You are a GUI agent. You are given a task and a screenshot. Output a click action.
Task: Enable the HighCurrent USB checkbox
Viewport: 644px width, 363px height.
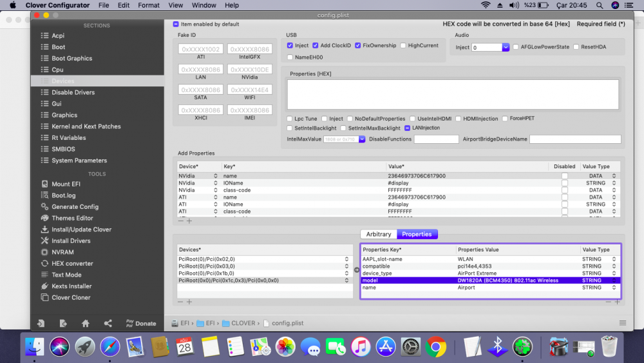pyautogui.click(x=403, y=46)
